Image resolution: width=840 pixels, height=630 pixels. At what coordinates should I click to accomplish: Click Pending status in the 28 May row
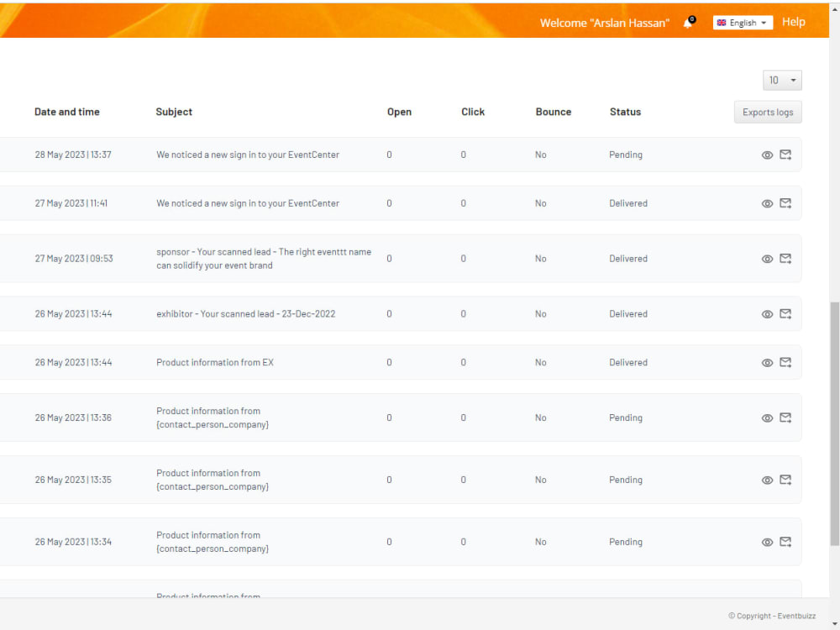[x=626, y=155]
